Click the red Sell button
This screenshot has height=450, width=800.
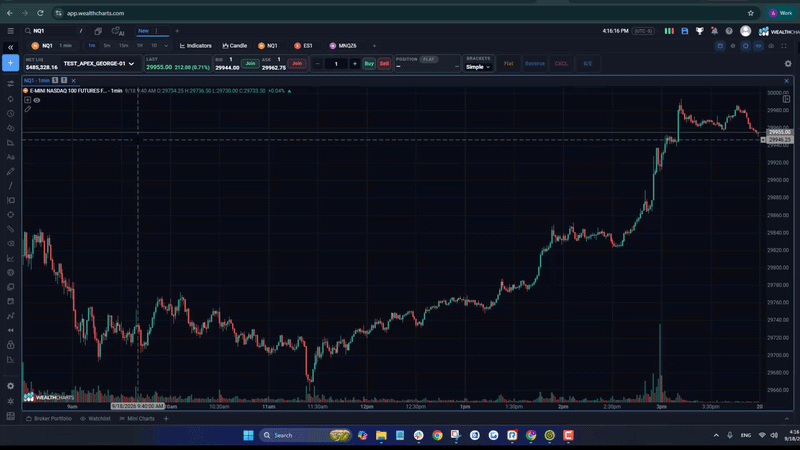click(384, 64)
